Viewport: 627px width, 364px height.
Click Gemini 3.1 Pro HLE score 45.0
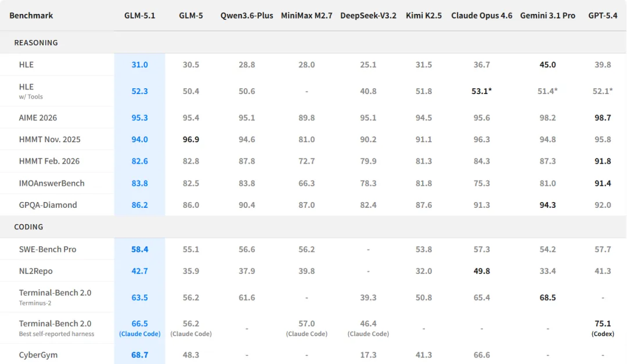point(547,64)
